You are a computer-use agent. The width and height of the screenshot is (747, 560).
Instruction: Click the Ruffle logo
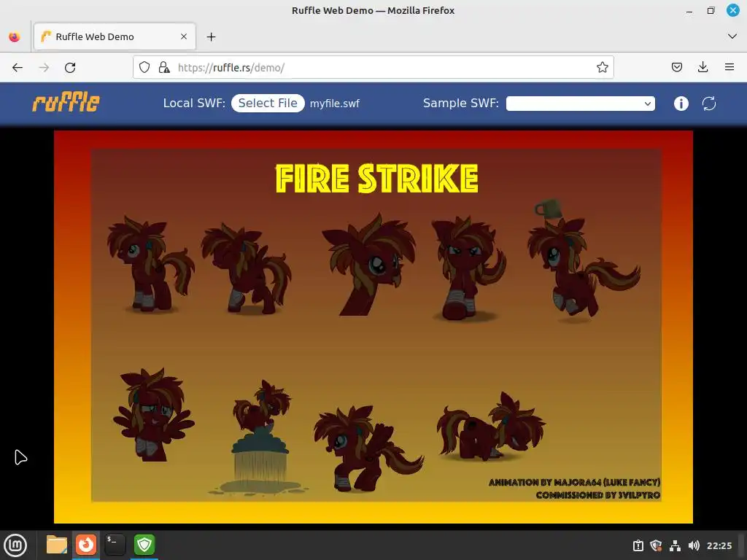66,103
